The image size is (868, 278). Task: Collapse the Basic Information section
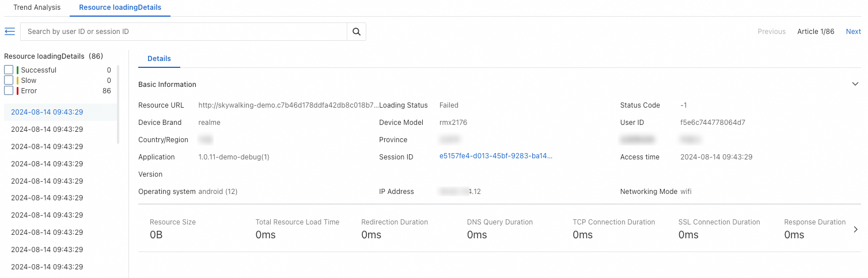(x=855, y=84)
